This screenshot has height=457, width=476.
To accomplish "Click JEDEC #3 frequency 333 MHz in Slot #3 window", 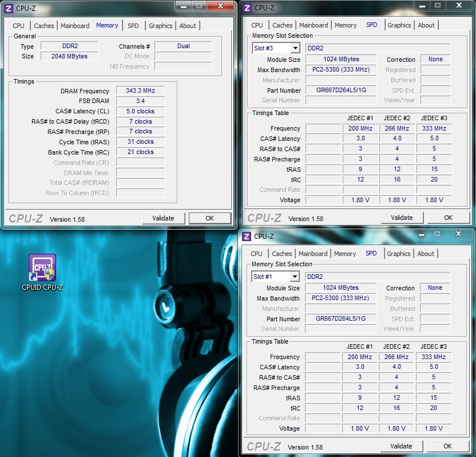I will 434,128.
